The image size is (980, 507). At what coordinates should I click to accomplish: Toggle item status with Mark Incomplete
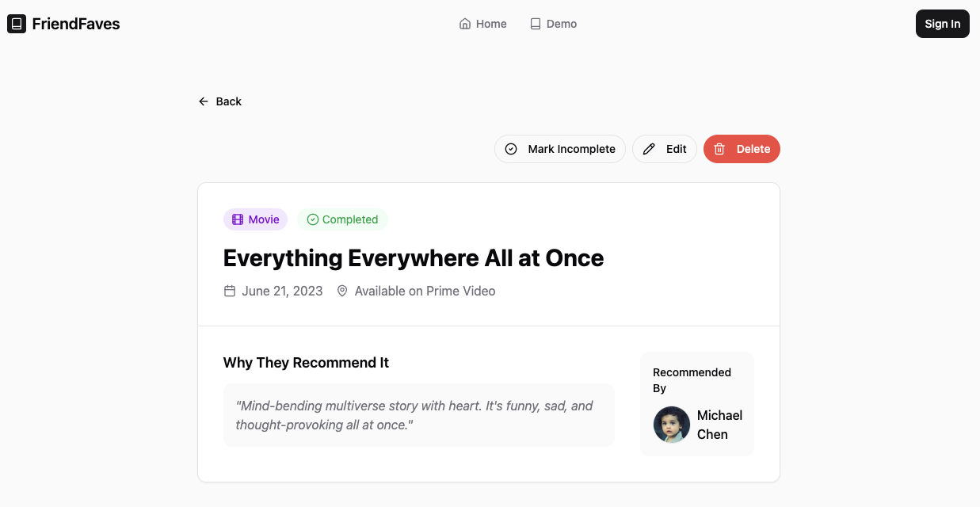point(560,149)
